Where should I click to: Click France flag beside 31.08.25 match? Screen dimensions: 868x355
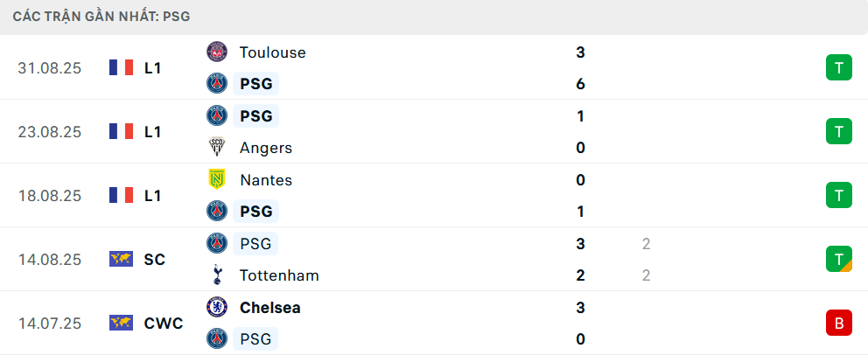coord(121,68)
